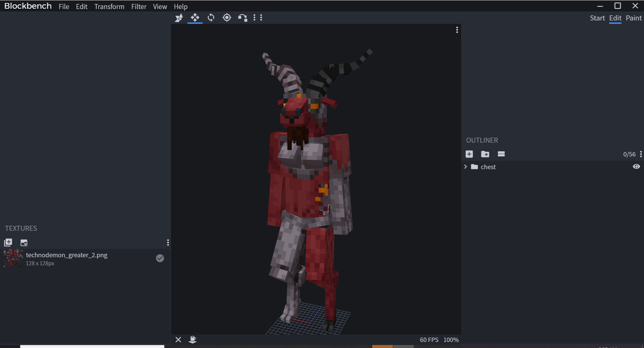The image size is (644, 348).
Task: Expand the chest group in the Outliner
Action: (x=466, y=166)
